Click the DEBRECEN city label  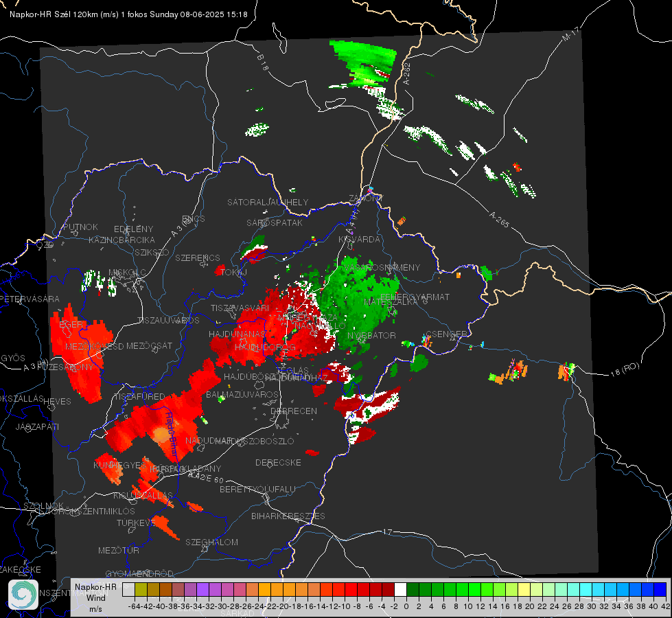[x=294, y=411]
